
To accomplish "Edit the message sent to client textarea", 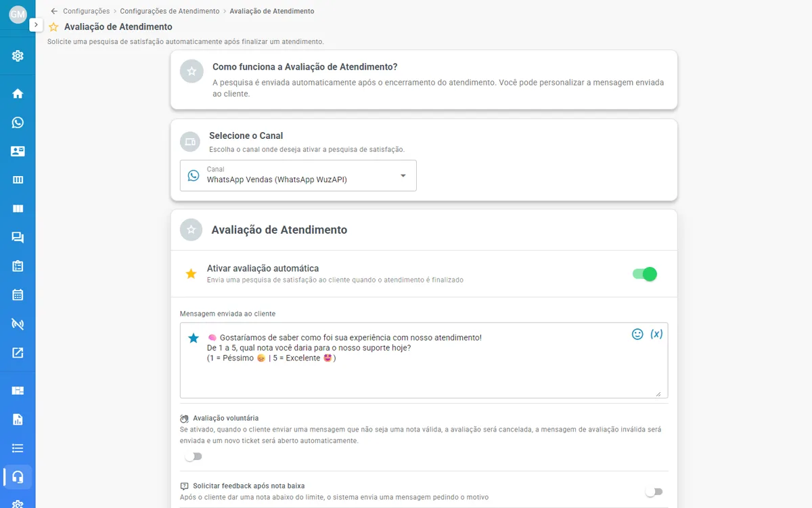I will point(424,360).
